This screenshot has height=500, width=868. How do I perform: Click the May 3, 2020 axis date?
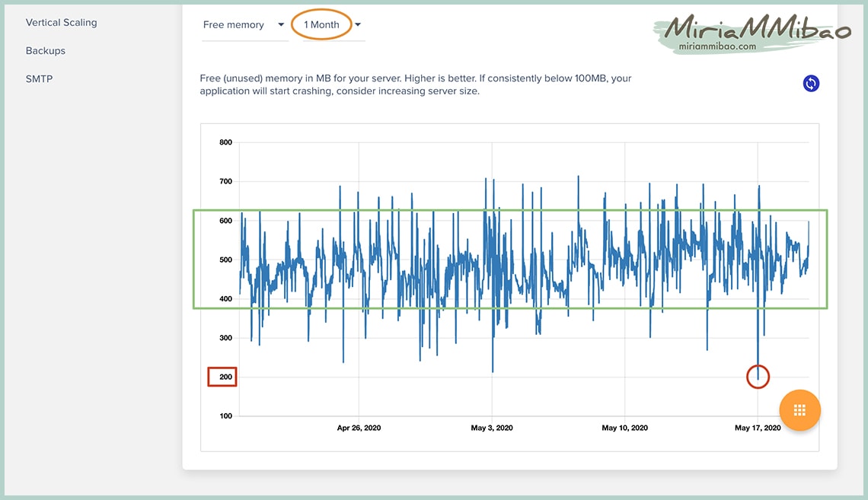point(492,428)
